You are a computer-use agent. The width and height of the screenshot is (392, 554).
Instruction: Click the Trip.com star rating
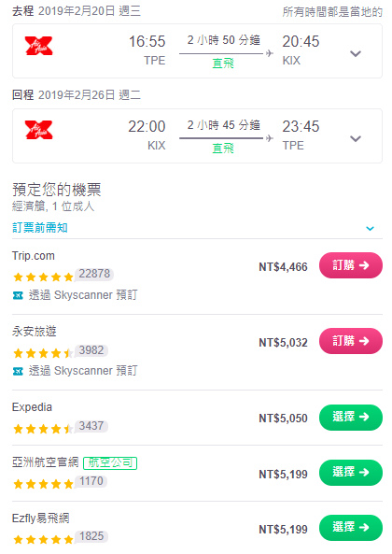tap(43, 277)
